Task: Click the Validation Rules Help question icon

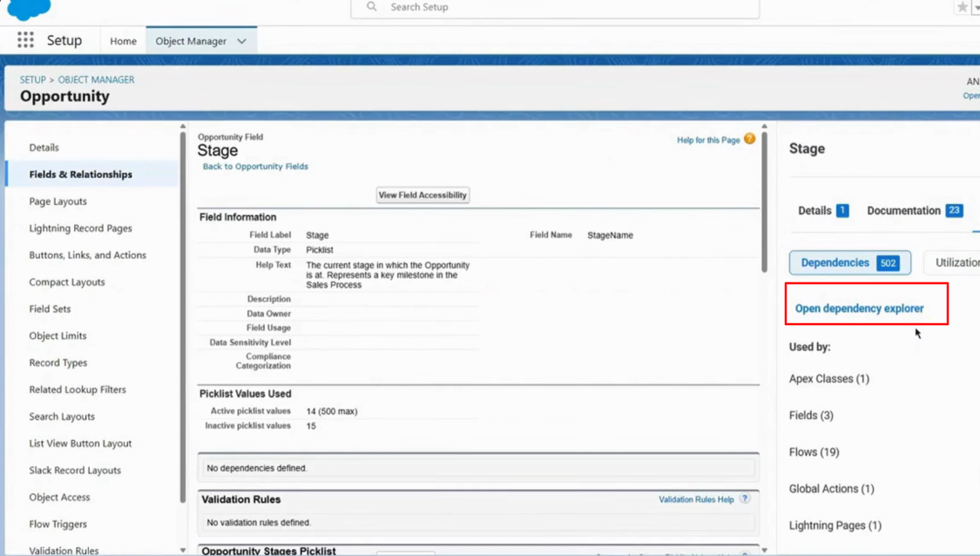Action: coord(745,499)
